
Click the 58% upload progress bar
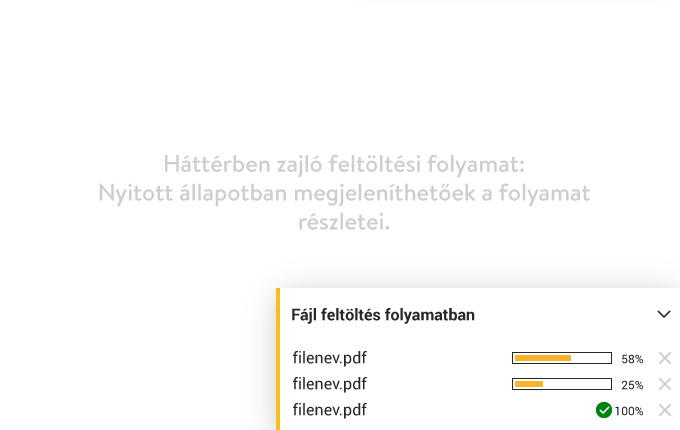click(562, 358)
